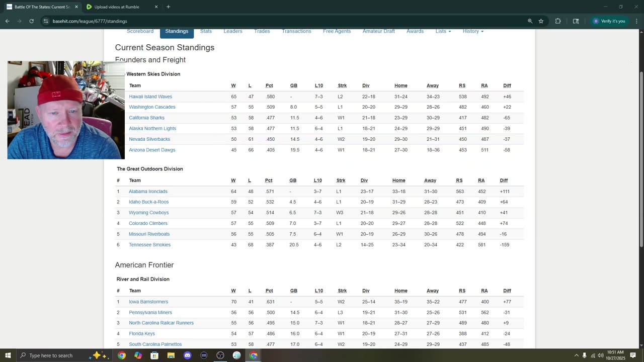Viewport: 644px width, 362px height.
Task: Open Chrome's three-dot menu
Action: click(636, 21)
